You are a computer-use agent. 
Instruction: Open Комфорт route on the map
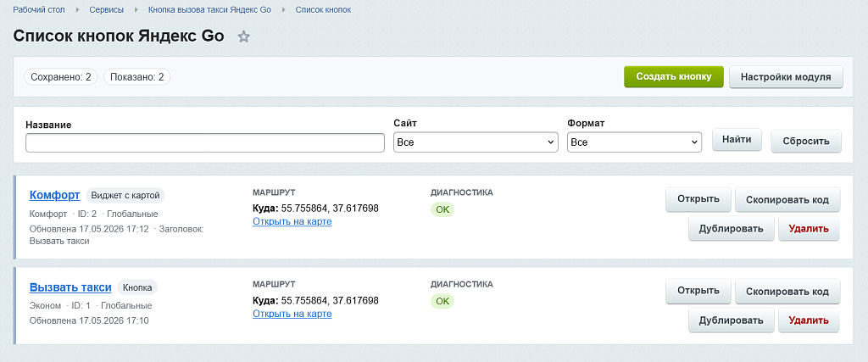coord(292,221)
